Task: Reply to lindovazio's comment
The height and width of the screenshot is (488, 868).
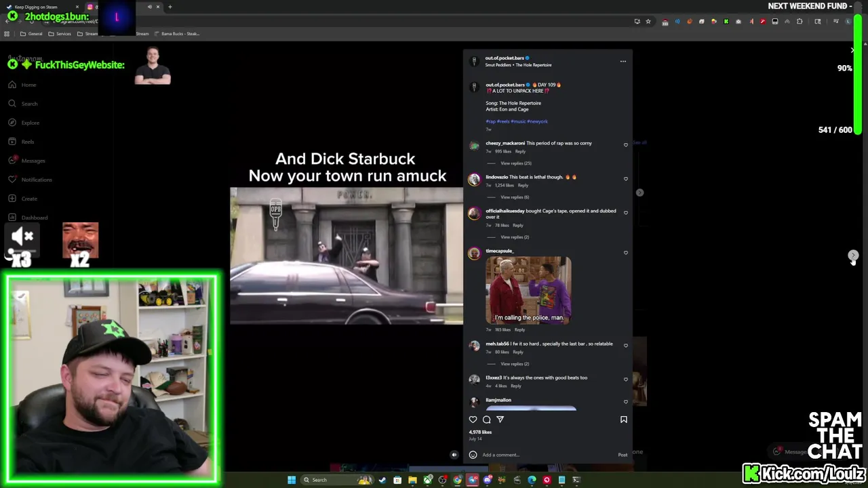Action: [523, 185]
